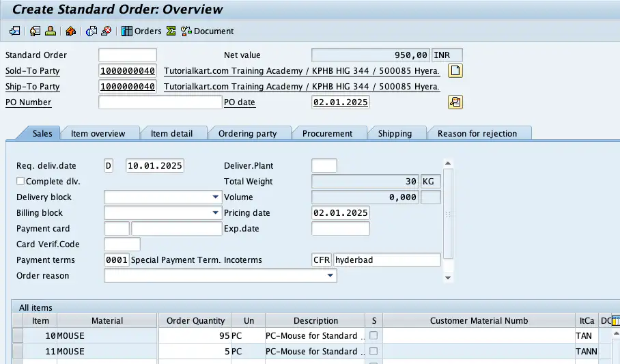Click the Document flow toolbar button
Image resolution: width=620 pixels, height=364 pixels.
pos(207,31)
